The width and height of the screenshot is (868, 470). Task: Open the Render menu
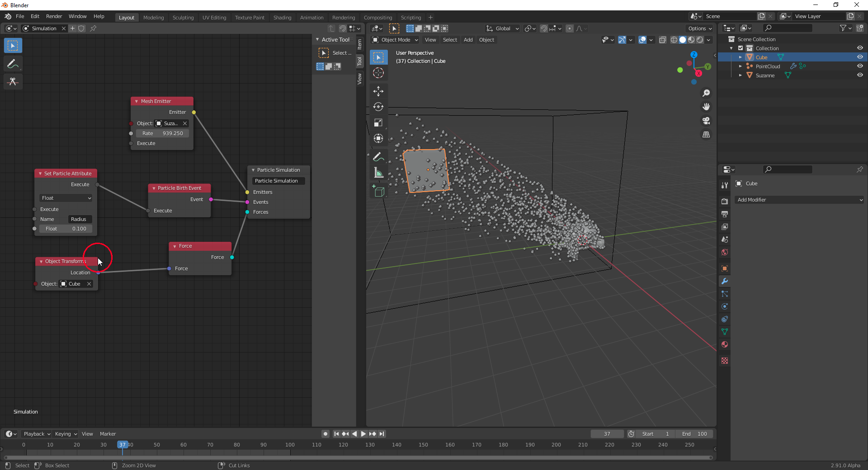pyautogui.click(x=54, y=16)
